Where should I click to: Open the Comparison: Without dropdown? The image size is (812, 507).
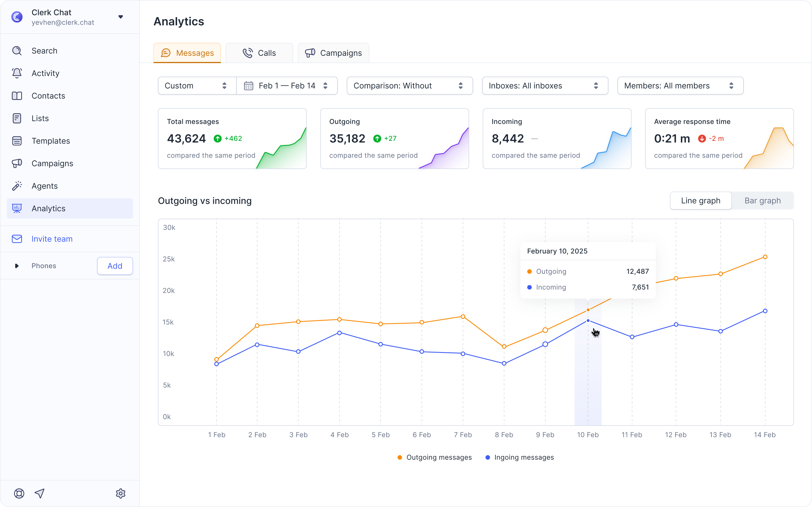[410, 86]
